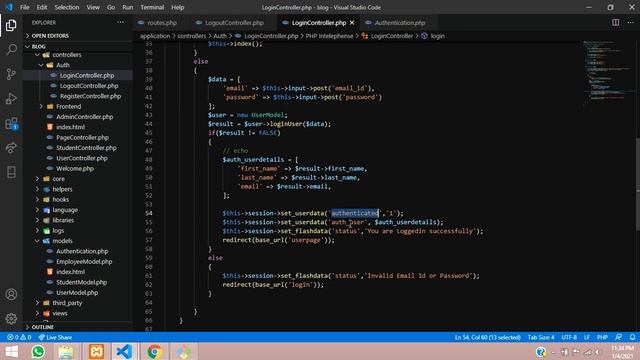Open Source Control view

coord(11,74)
